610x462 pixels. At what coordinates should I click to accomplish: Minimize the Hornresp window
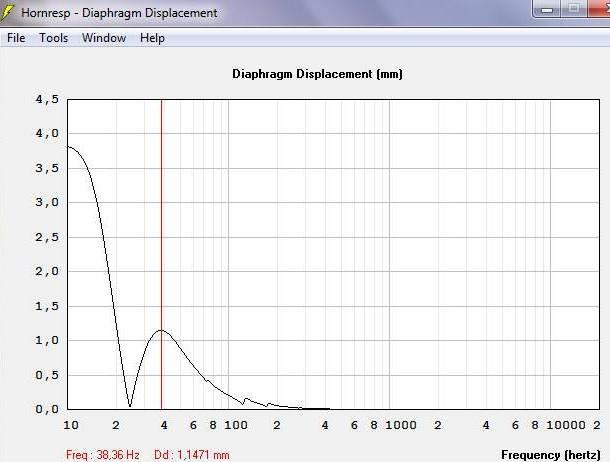coord(547,9)
